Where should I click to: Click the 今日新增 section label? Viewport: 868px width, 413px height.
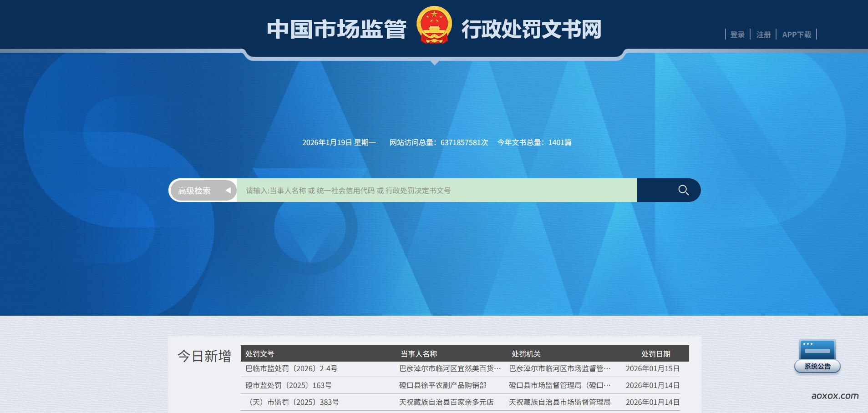pos(204,356)
